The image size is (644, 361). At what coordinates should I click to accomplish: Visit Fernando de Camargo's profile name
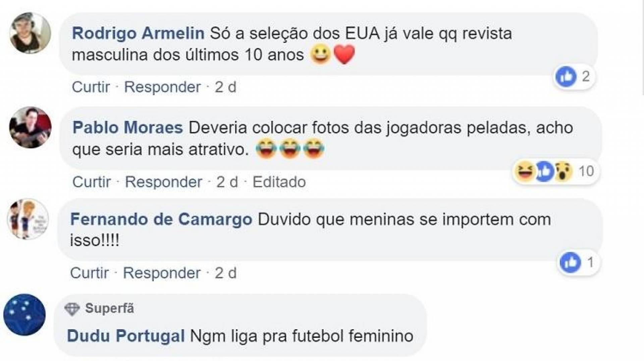[x=161, y=219]
